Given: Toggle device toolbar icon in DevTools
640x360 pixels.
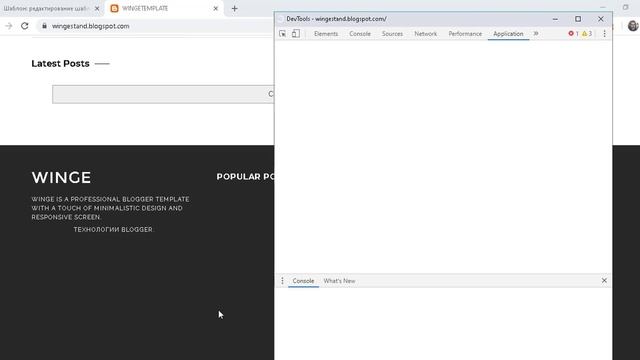Looking at the screenshot, I should click(296, 34).
